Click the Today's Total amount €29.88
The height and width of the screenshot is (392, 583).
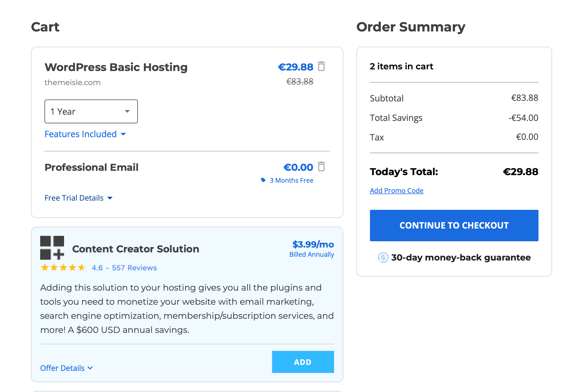[x=520, y=171]
